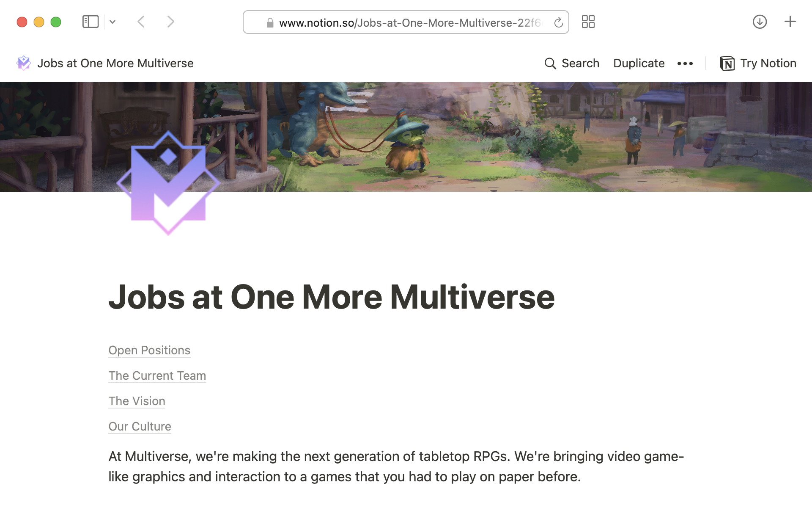812x508 pixels.
Task: Open the sidebar options dropdown chevron
Action: [112, 22]
